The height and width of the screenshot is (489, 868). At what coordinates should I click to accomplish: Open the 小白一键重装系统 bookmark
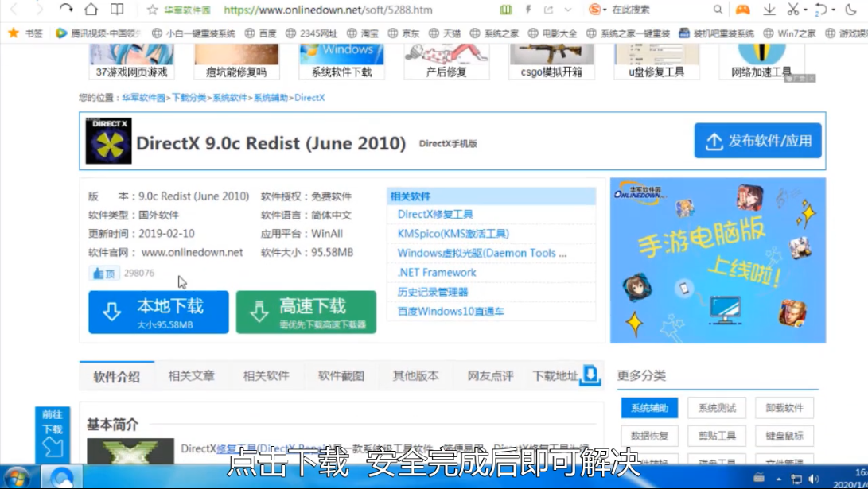194,33
